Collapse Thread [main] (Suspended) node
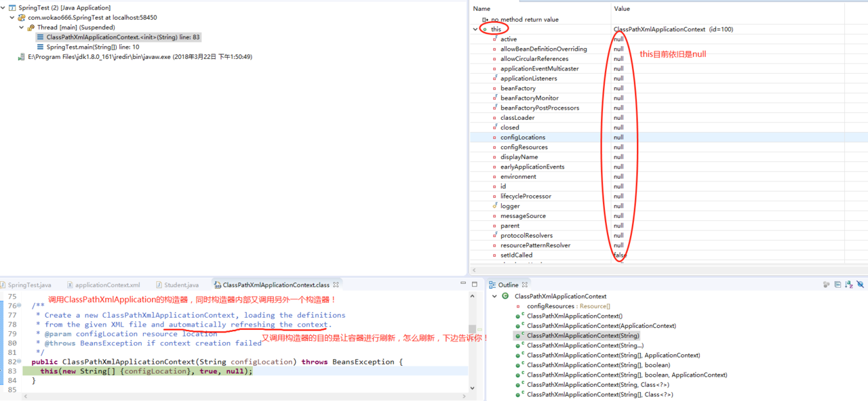The height and width of the screenshot is (401, 868). coord(22,27)
